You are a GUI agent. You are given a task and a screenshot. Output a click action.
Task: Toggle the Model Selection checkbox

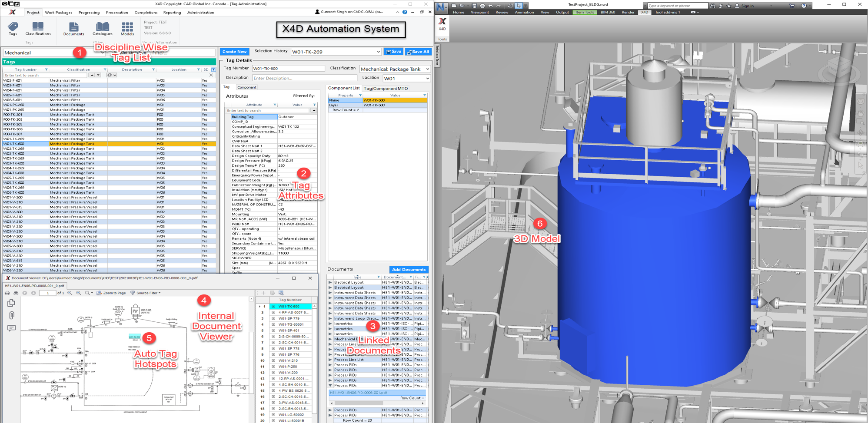coord(110,53)
